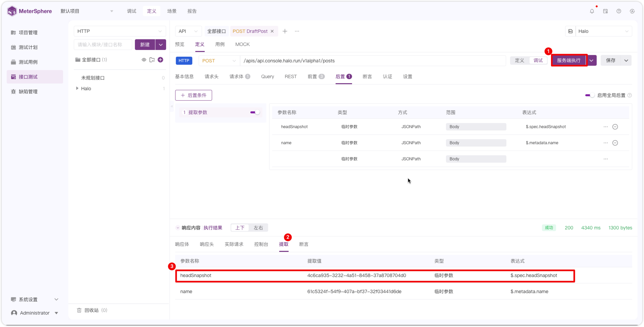Open the 回收站 recycle bin
The height and width of the screenshot is (327, 644).
coord(92,310)
